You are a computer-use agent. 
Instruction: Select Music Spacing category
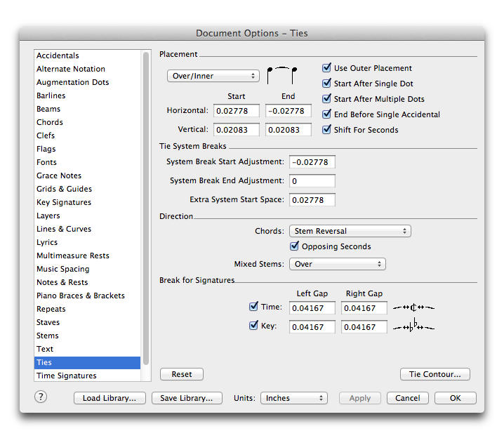click(88, 269)
